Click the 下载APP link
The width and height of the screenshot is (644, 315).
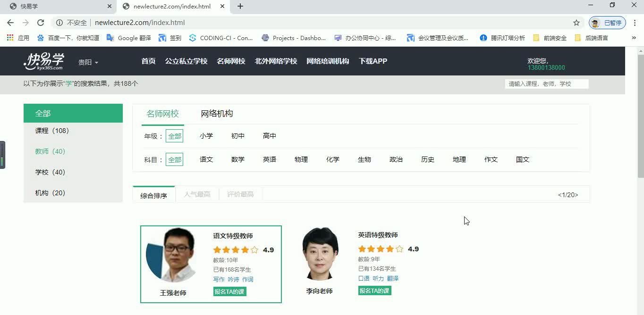[x=373, y=61]
